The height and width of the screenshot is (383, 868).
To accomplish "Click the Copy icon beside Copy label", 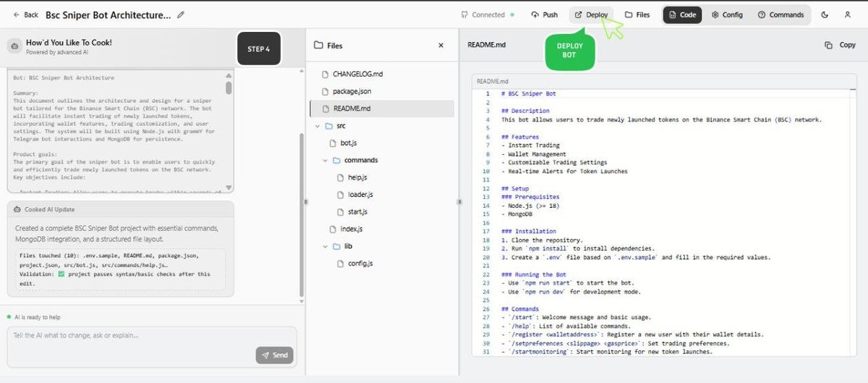I will [x=828, y=45].
